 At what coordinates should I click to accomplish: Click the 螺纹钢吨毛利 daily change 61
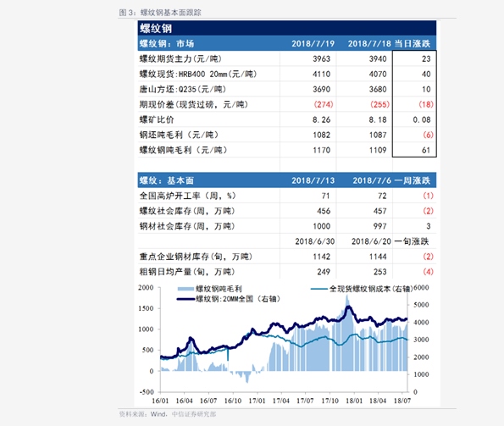tap(426, 150)
